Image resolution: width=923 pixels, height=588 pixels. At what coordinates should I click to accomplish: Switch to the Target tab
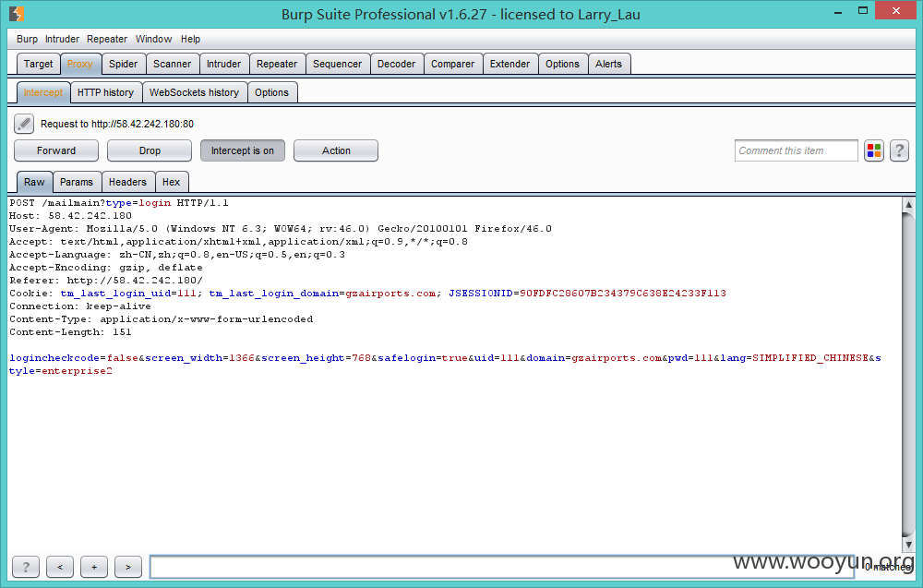pyautogui.click(x=38, y=64)
